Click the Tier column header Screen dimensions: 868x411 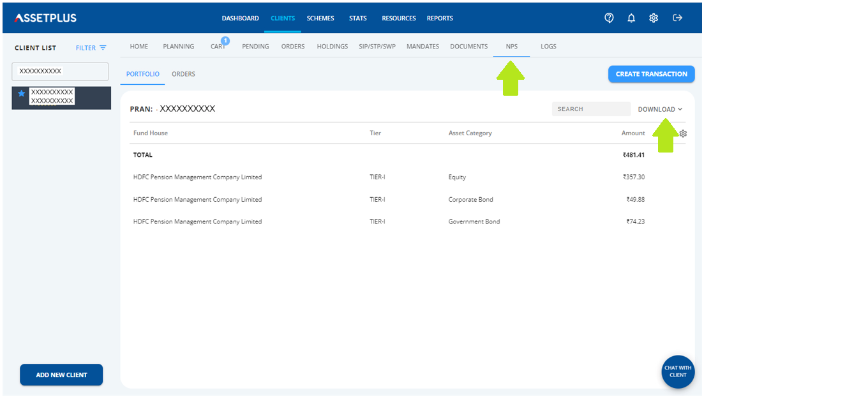pyautogui.click(x=375, y=133)
